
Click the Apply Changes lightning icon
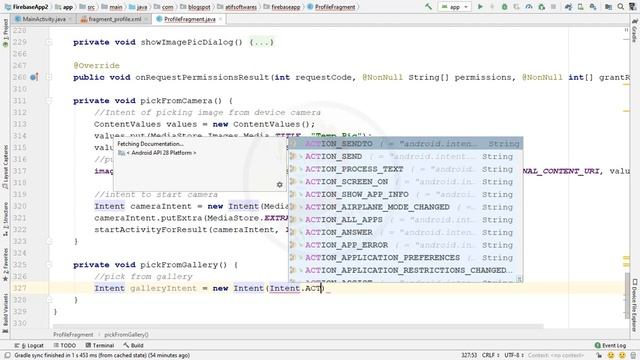click(x=492, y=7)
